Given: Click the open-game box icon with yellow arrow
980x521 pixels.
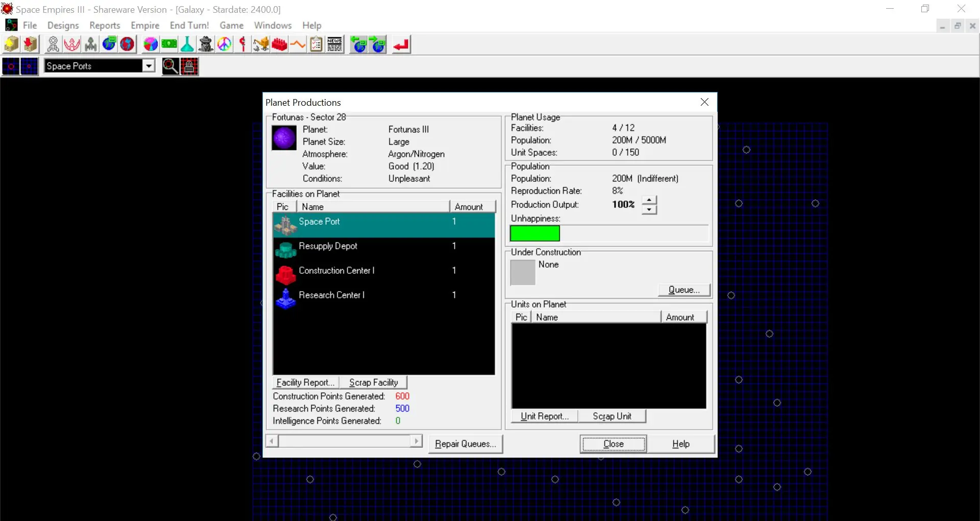Looking at the screenshot, I should click(x=11, y=45).
